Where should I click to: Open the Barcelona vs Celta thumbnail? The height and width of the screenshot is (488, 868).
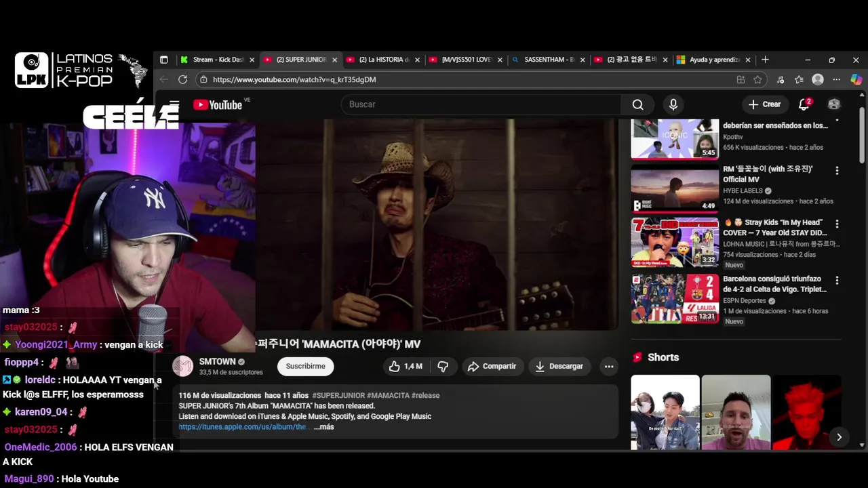(x=675, y=298)
